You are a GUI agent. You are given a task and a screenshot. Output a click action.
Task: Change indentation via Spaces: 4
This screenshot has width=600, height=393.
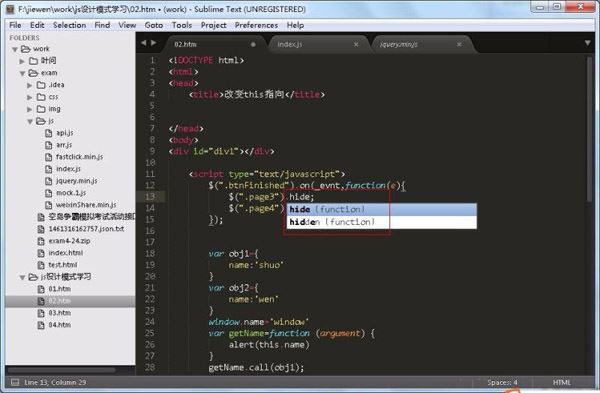pos(502,382)
